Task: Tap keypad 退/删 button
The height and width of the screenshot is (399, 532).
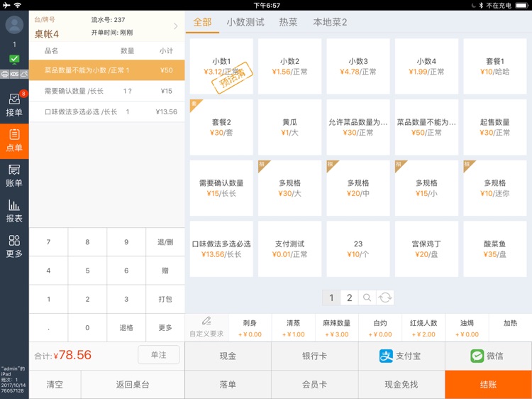Action: coord(165,242)
